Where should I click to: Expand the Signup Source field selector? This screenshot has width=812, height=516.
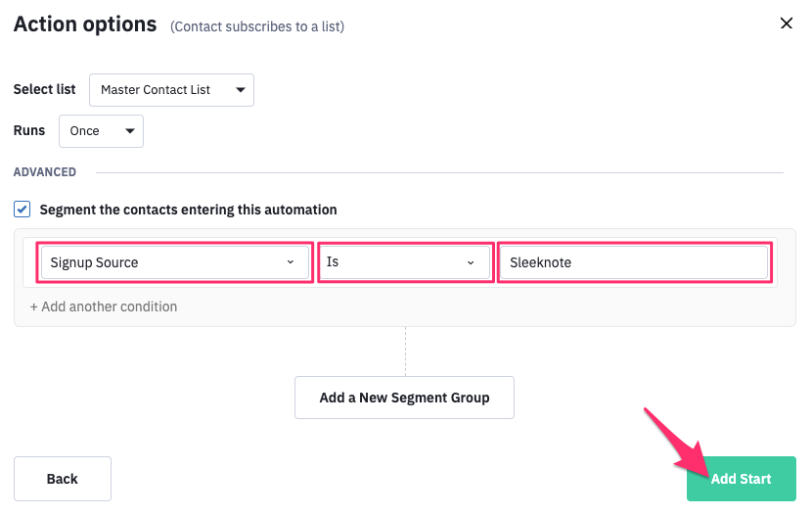(173, 262)
